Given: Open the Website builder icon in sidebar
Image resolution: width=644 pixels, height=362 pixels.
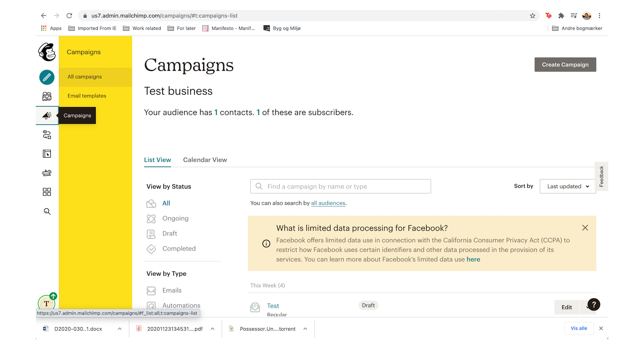Looking at the screenshot, I should pyautogui.click(x=47, y=154).
